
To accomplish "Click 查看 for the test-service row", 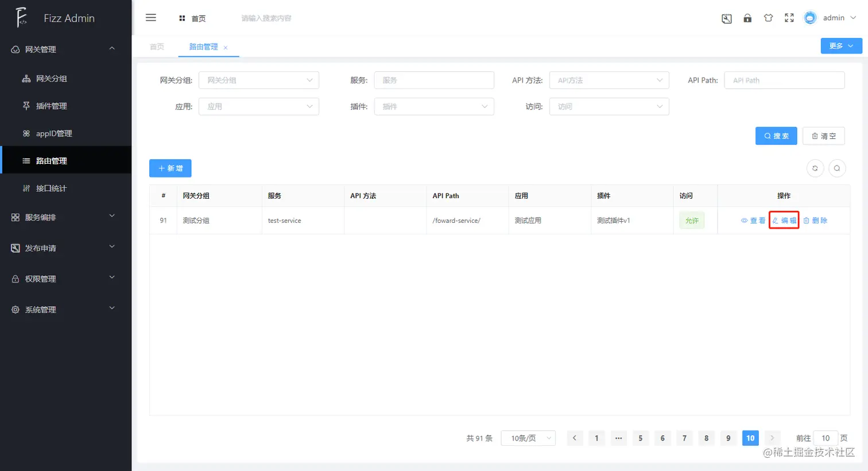I will (753, 221).
